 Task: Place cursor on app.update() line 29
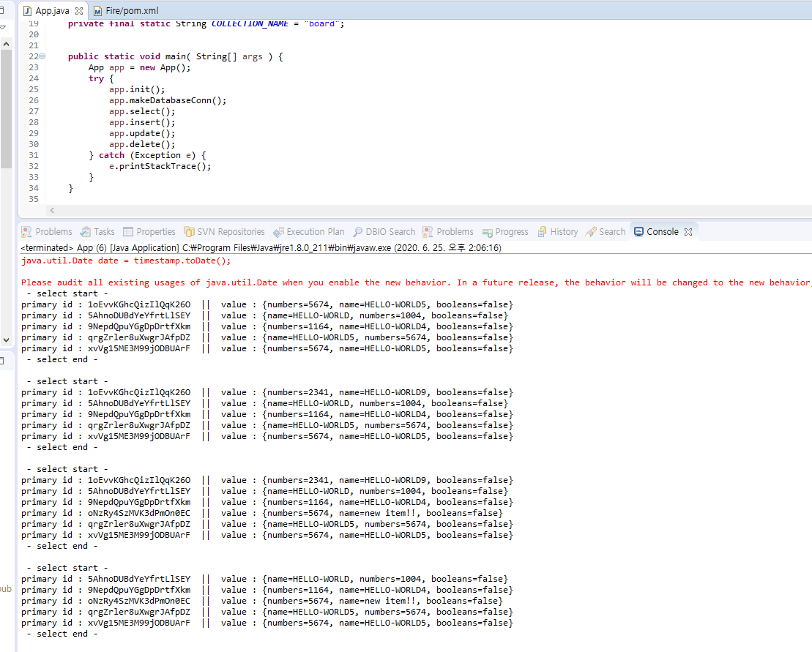tap(142, 133)
